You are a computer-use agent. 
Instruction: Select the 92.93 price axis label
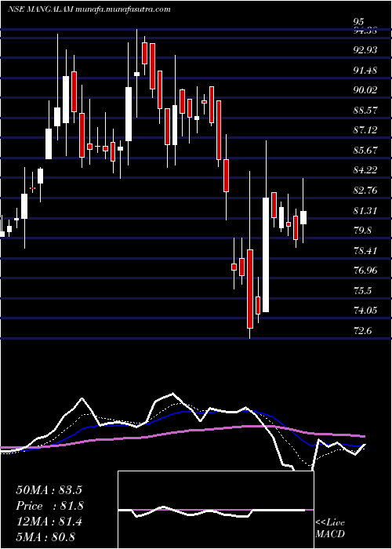(365, 50)
